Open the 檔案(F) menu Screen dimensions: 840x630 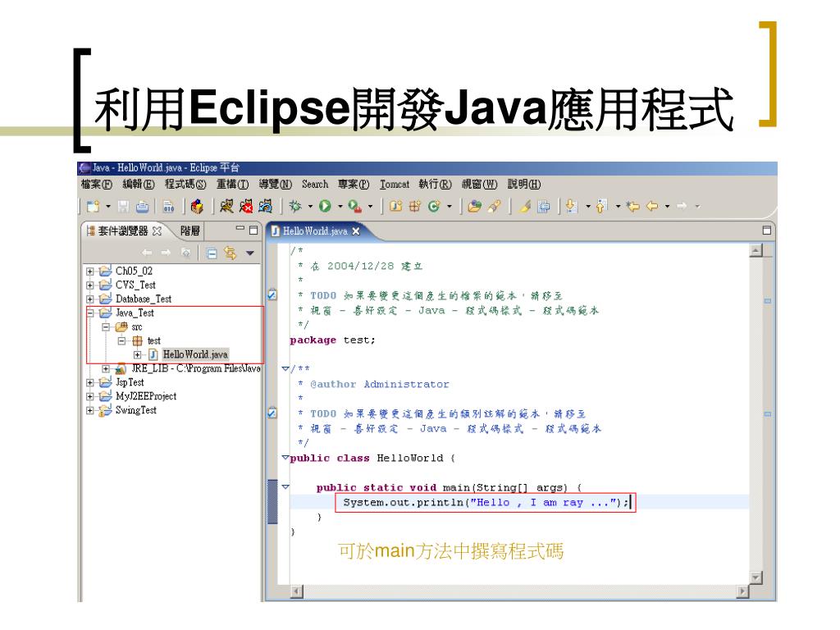[x=97, y=185]
